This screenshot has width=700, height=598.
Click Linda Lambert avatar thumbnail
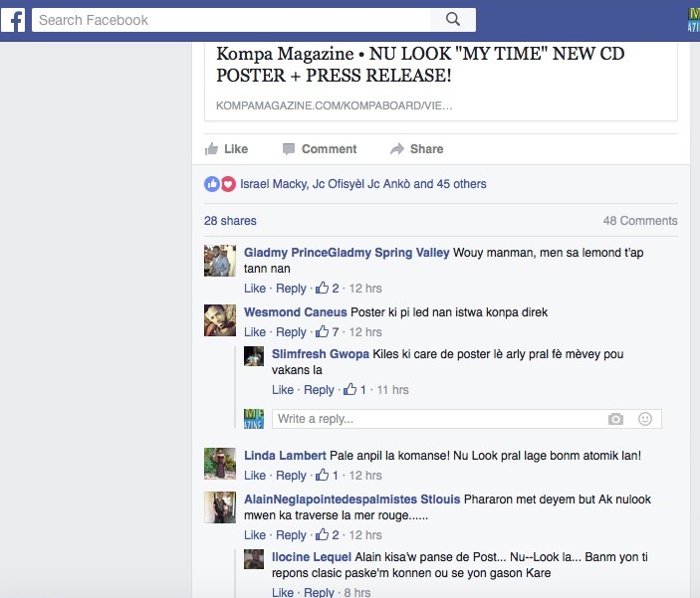220,464
